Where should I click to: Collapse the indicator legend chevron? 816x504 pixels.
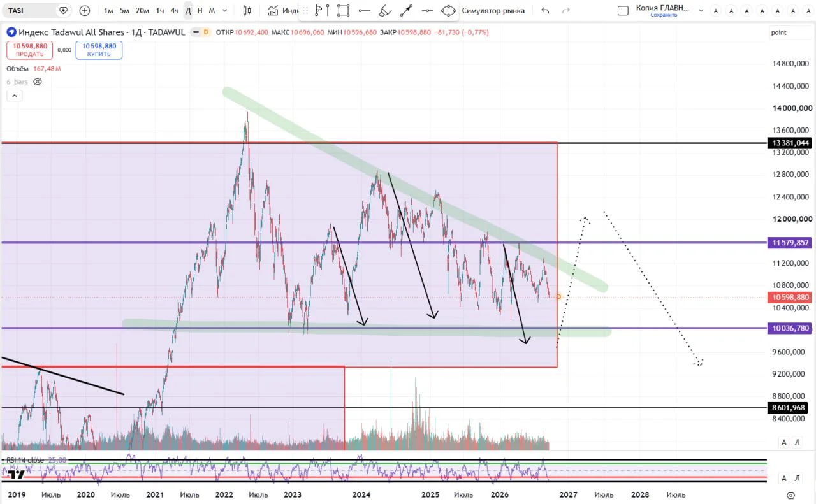tap(14, 96)
